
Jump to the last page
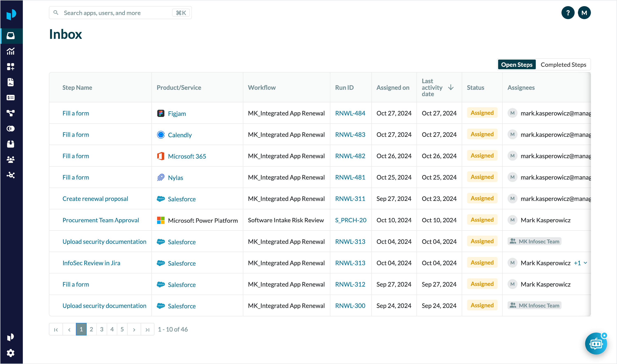coord(147,329)
